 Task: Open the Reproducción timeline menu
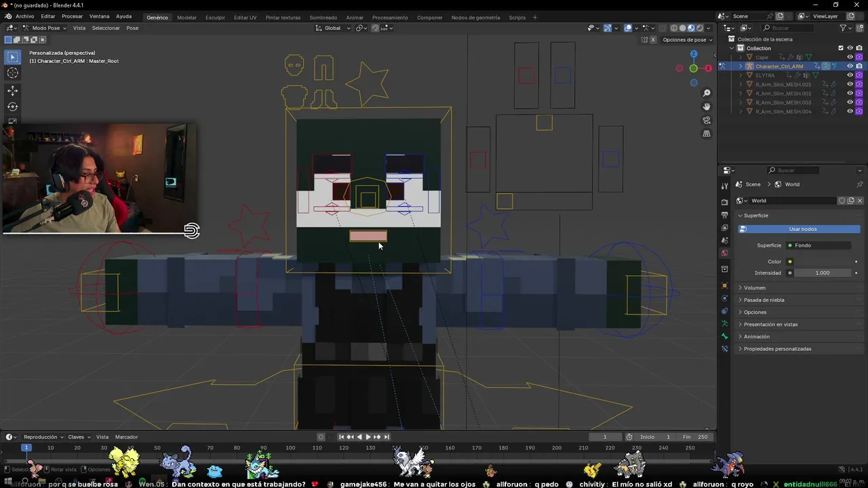coord(43,437)
